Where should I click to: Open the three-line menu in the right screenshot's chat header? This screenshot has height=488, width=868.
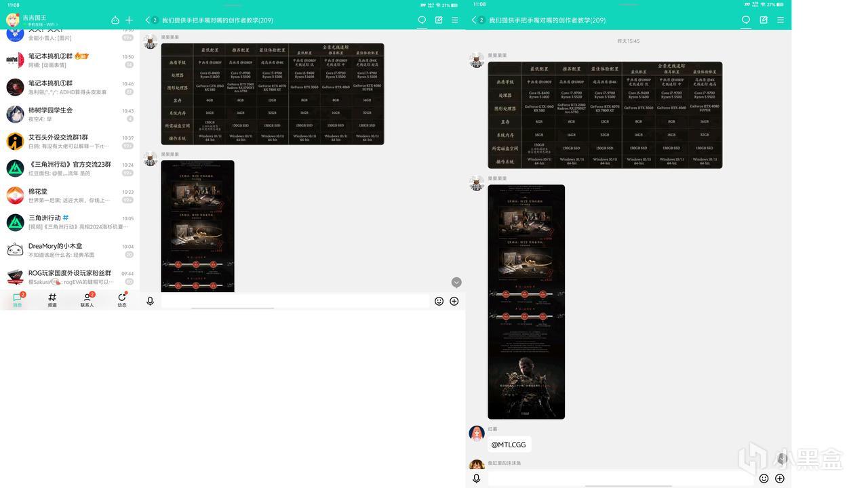pyautogui.click(x=781, y=20)
